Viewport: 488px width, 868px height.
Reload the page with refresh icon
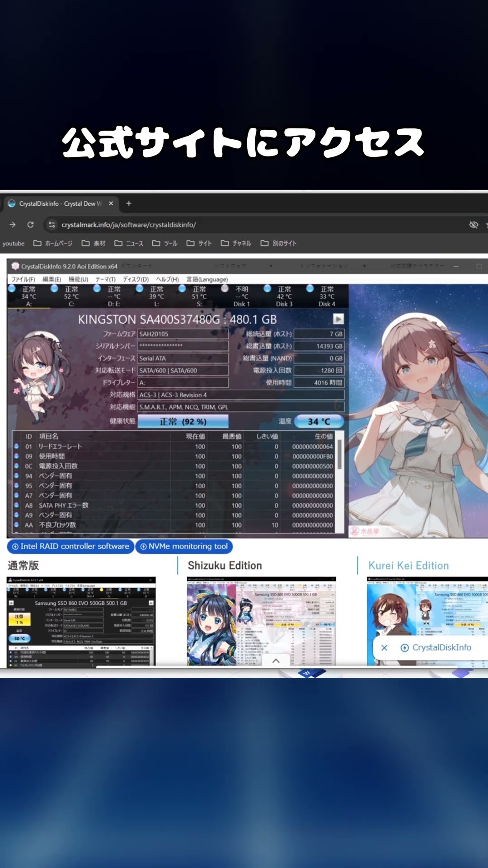[30, 225]
